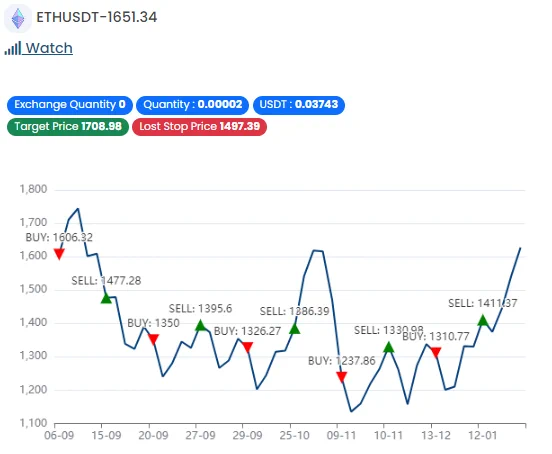552x454 pixels.
Task: Click the 1,400 price axis label
Action: (x=33, y=322)
